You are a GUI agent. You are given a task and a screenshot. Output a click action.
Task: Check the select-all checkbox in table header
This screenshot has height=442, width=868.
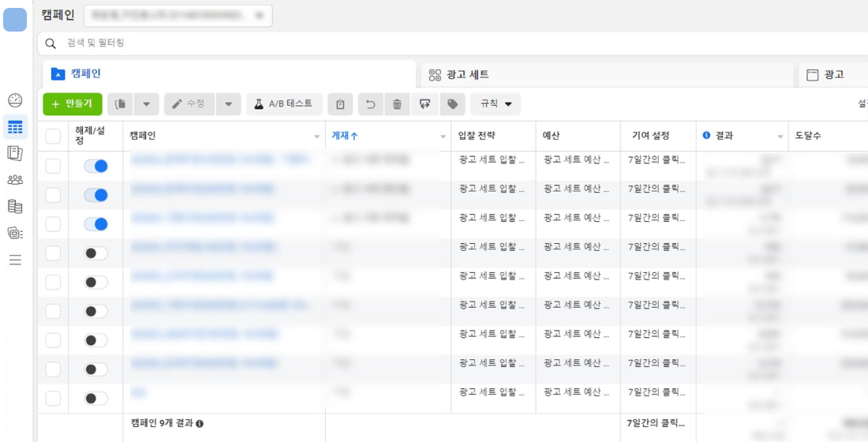(53, 137)
